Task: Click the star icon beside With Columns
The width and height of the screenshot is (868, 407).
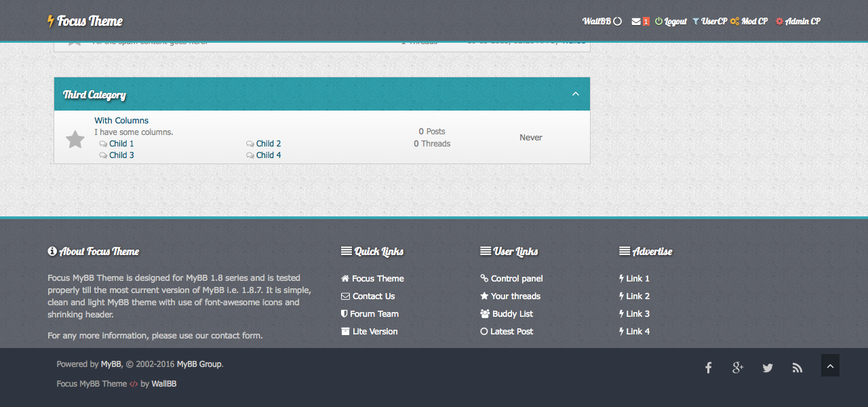Action: click(75, 140)
